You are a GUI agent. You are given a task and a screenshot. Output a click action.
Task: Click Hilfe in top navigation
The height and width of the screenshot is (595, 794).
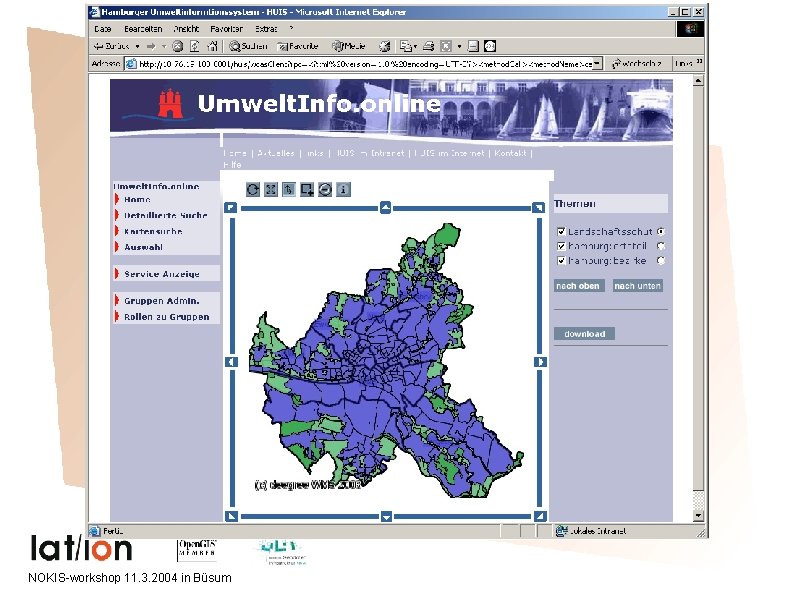click(233, 165)
